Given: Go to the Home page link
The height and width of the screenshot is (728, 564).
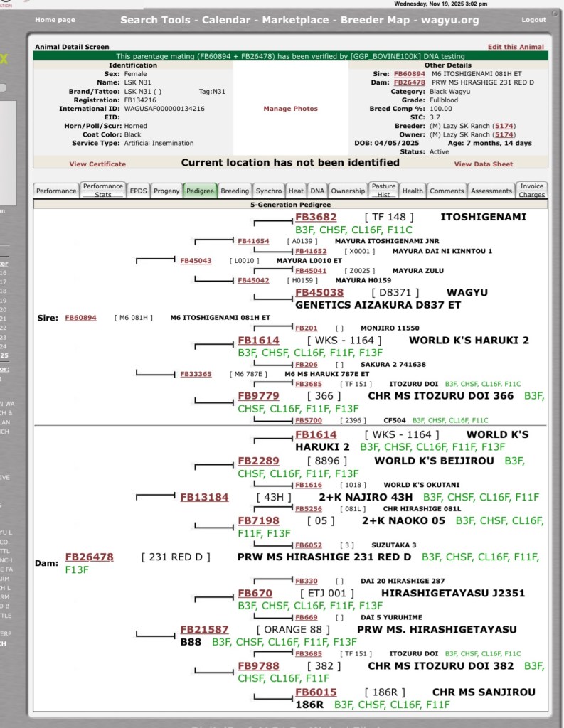Looking at the screenshot, I should 55,20.
